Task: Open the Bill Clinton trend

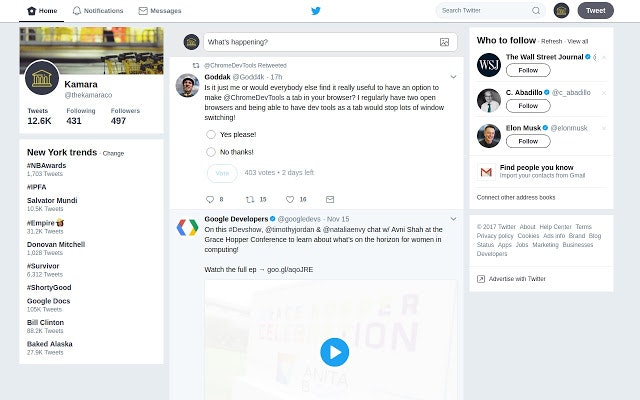Action: point(45,322)
